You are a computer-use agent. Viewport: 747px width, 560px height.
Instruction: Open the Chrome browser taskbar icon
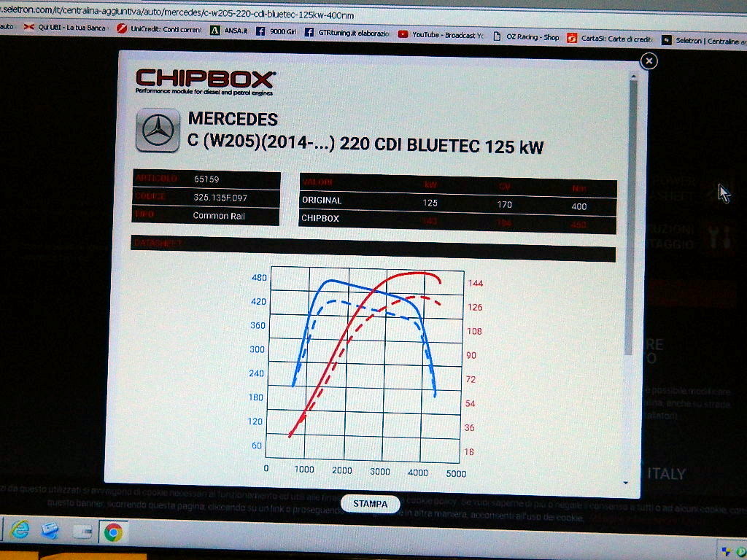[112, 532]
